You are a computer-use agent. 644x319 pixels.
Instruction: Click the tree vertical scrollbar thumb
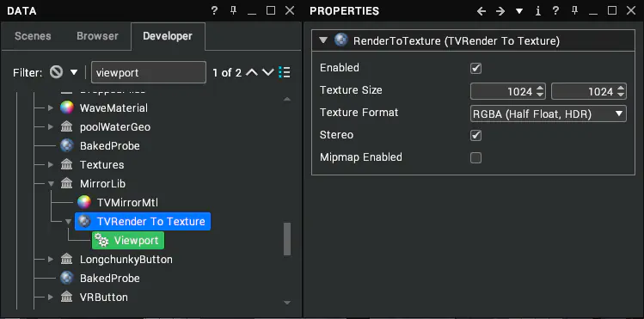(287, 239)
